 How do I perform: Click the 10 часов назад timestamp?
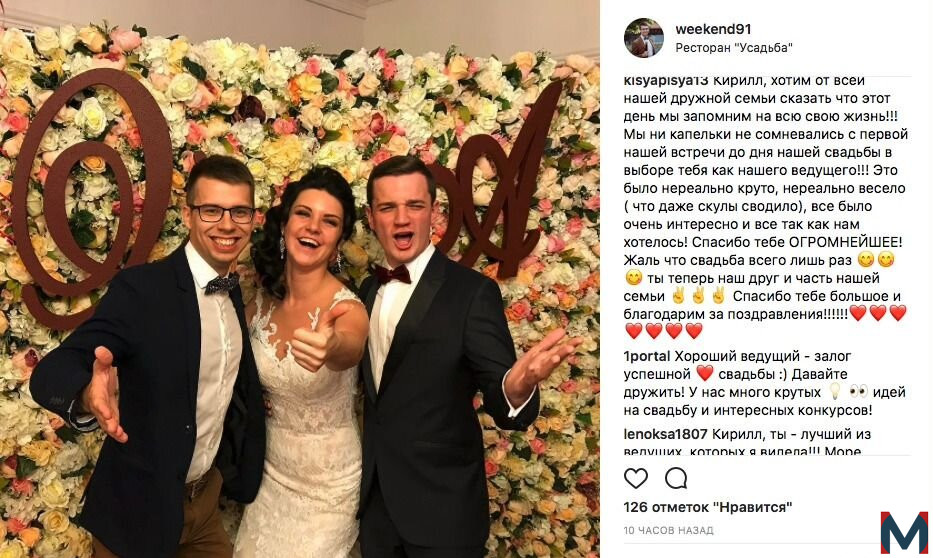tap(668, 530)
